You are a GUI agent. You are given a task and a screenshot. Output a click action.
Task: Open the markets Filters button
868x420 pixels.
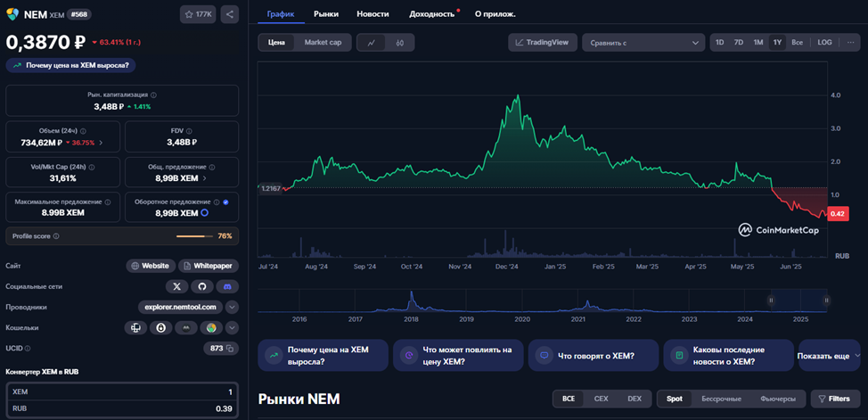pos(835,399)
